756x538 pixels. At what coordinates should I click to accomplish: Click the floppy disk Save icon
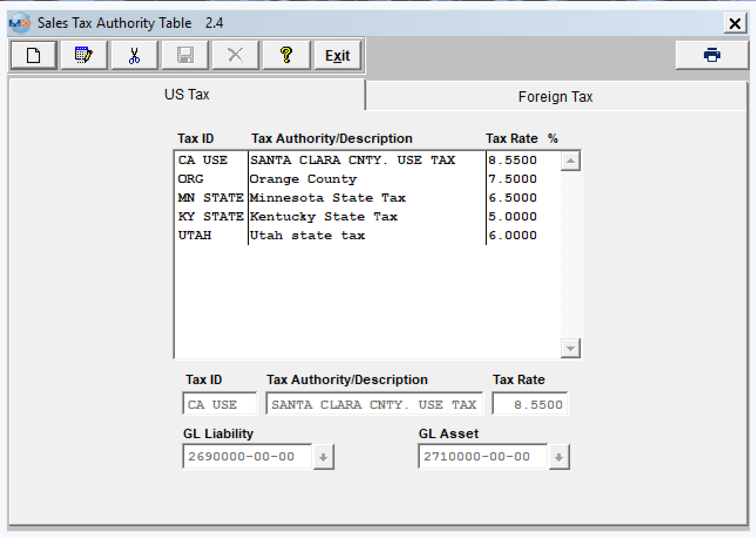click(x=185, y=55)
